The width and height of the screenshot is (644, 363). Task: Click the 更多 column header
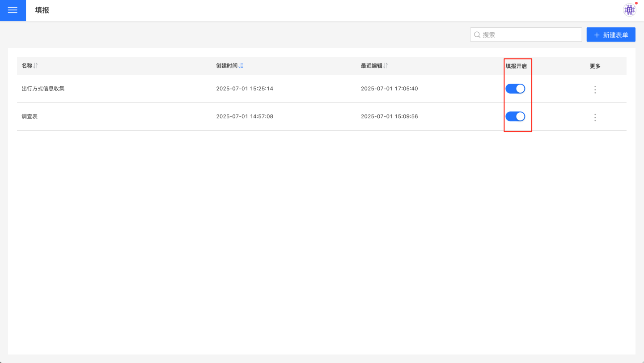(x=595, y=66)
